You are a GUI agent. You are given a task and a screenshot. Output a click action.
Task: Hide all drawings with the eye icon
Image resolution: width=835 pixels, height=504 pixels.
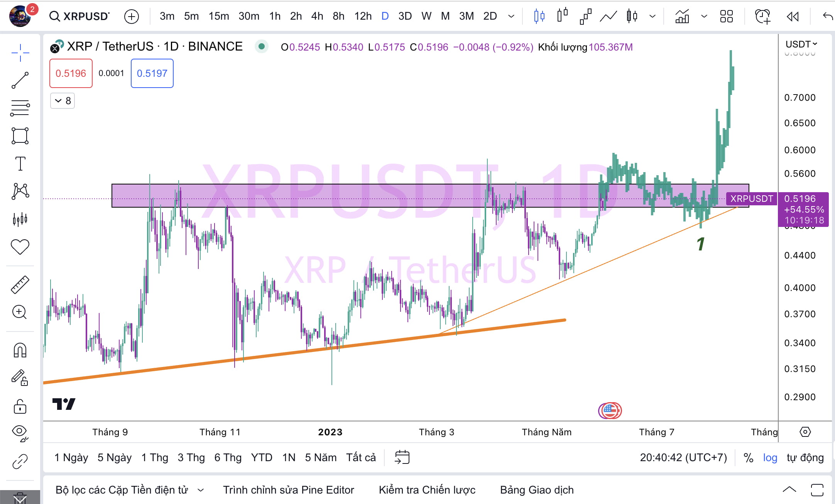20,433
